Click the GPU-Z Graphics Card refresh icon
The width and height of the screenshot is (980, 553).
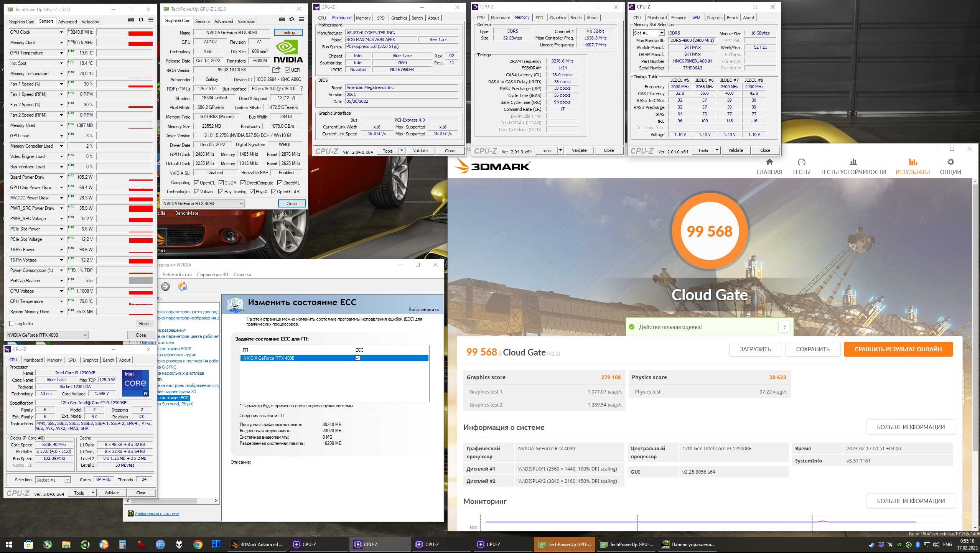point(292,19)
